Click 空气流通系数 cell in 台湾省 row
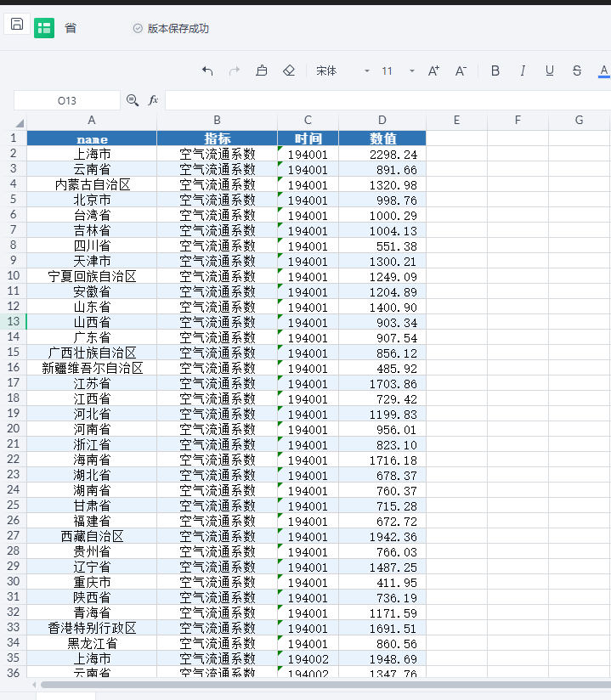611x700 pixels. pyautogui.click(x=217, y=215)
